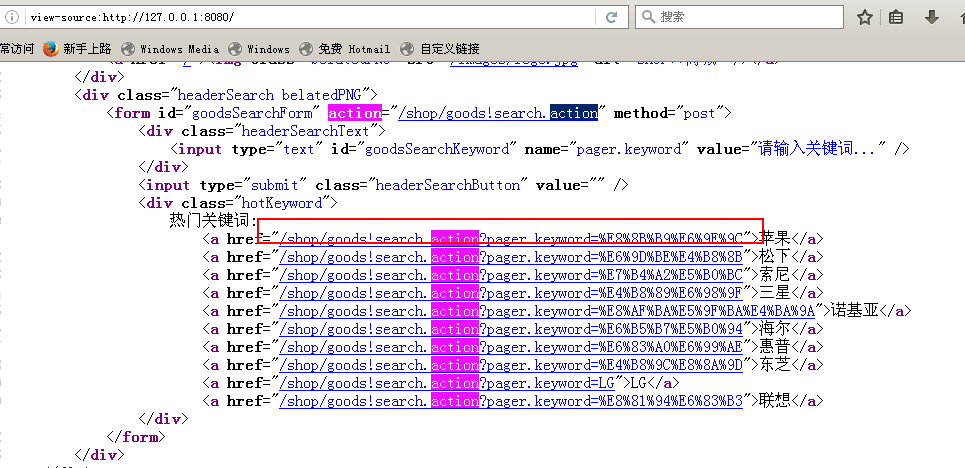Follow the 海尔 keyword href link
Viewport: 965px width, 468px height.
click(x=511, y=328)
